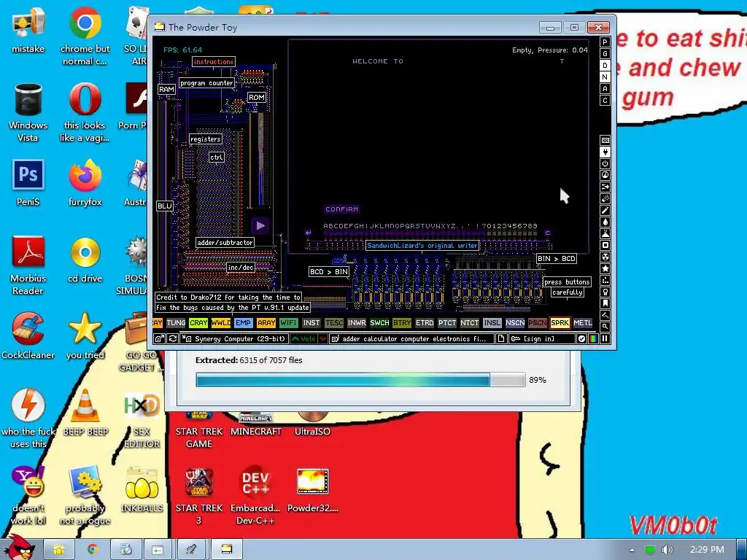Select the SPRK element
This screenshot has width=747, height=560.
click(560, 323)
